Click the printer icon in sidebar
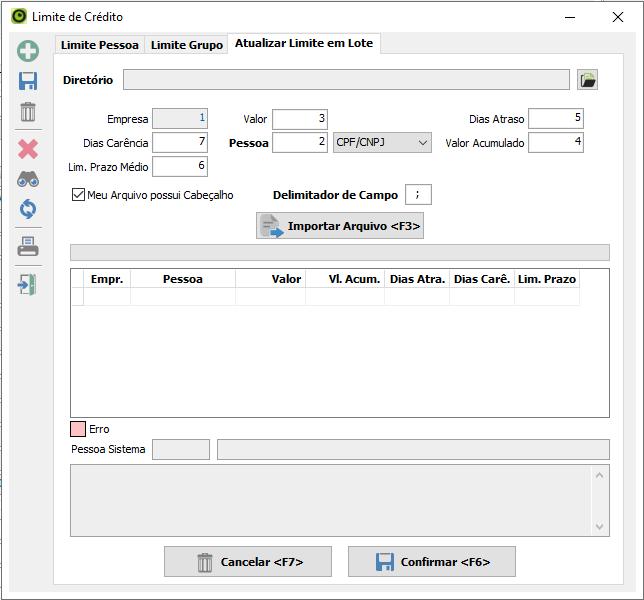Screen dimensions: 644x600 click(28, 247)
